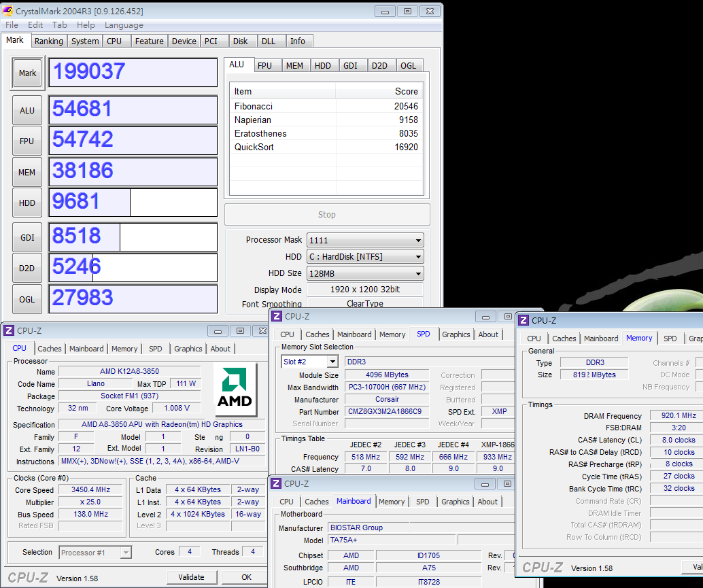Open the File menu in CrystalMark
This screenshot has width=703, height=588.
click(12, 25)
